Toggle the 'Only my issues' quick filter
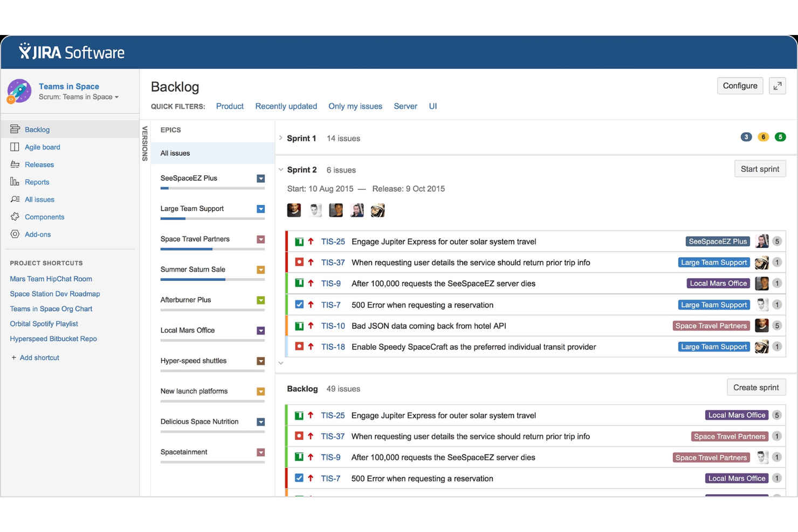 point(355,106)
